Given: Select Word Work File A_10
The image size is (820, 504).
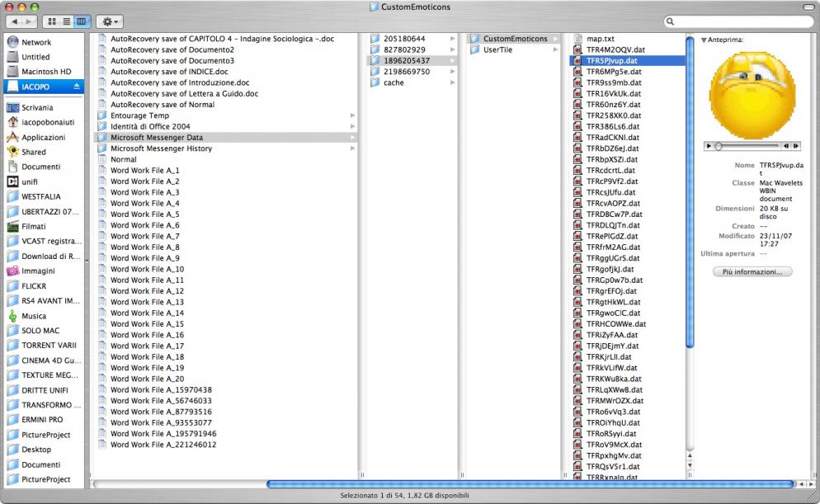Looking at the screenshot, I should [147, 269].
